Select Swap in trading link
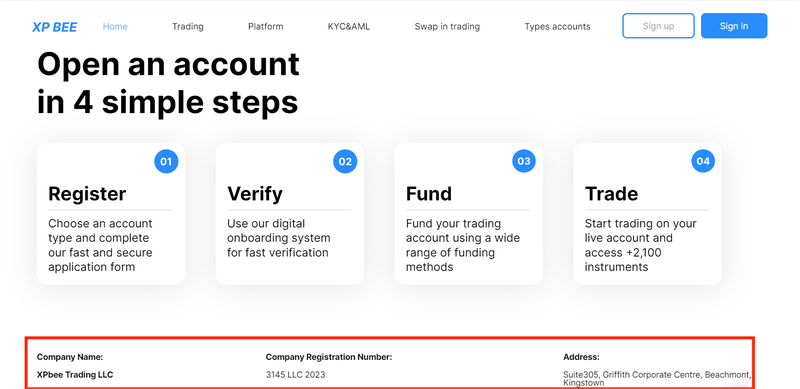 (447, 27)
